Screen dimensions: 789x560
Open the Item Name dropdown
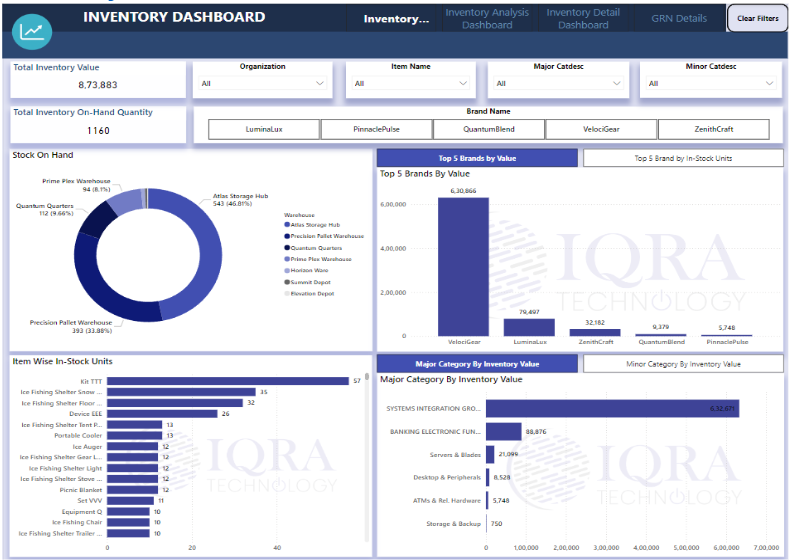[417, 84]
